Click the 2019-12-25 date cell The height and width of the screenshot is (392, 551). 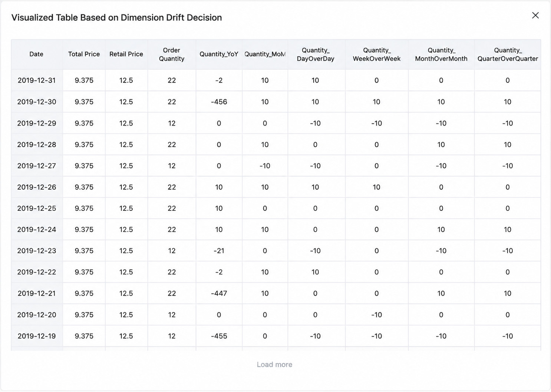pos(36,208)
